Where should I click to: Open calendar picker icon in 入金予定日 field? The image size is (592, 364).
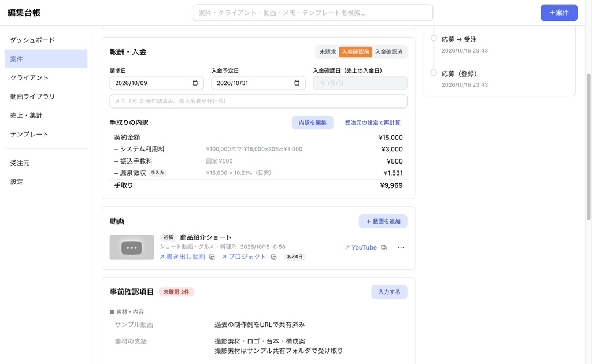[x=297, y=83]
